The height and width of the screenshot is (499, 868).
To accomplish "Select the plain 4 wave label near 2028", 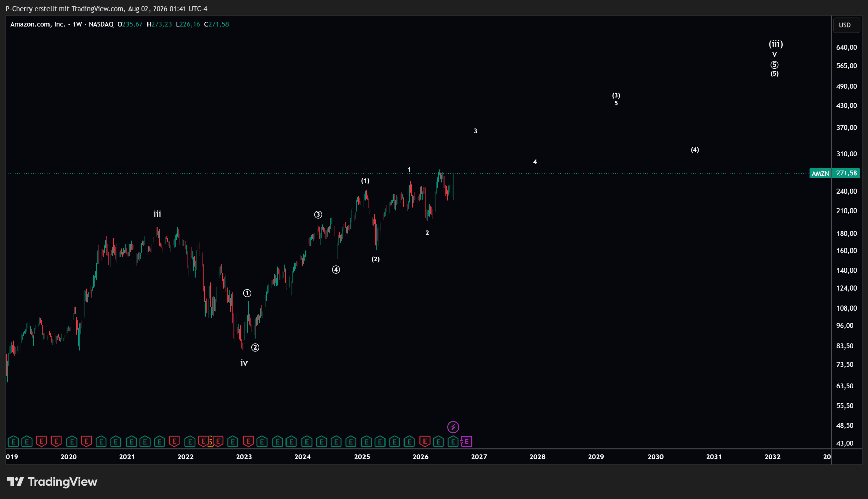I will click(535, 162).
